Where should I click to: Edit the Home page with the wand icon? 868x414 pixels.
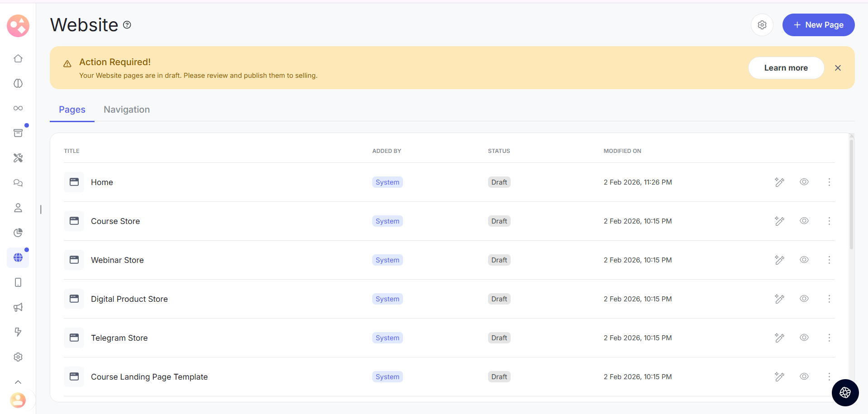(779, 182)
